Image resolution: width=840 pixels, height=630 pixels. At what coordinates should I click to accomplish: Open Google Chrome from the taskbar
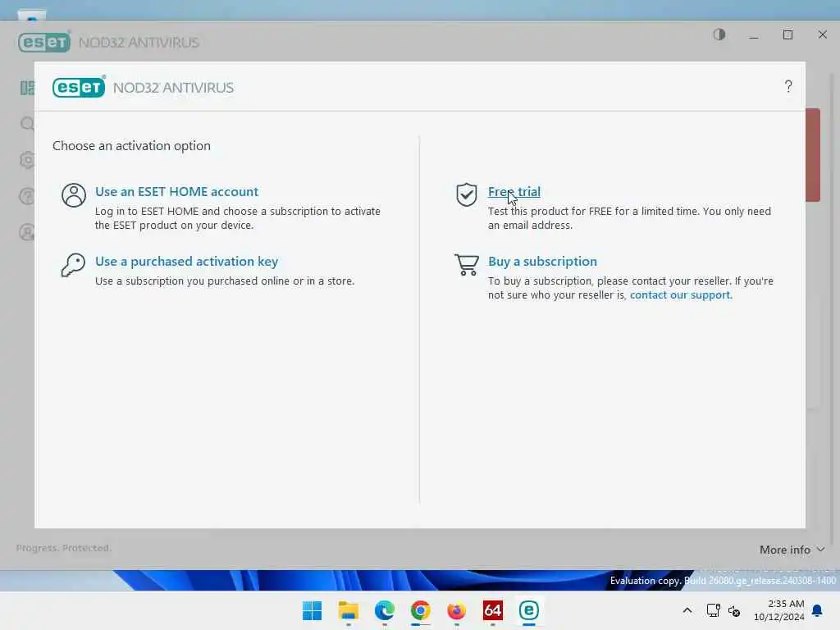(421, 610)
